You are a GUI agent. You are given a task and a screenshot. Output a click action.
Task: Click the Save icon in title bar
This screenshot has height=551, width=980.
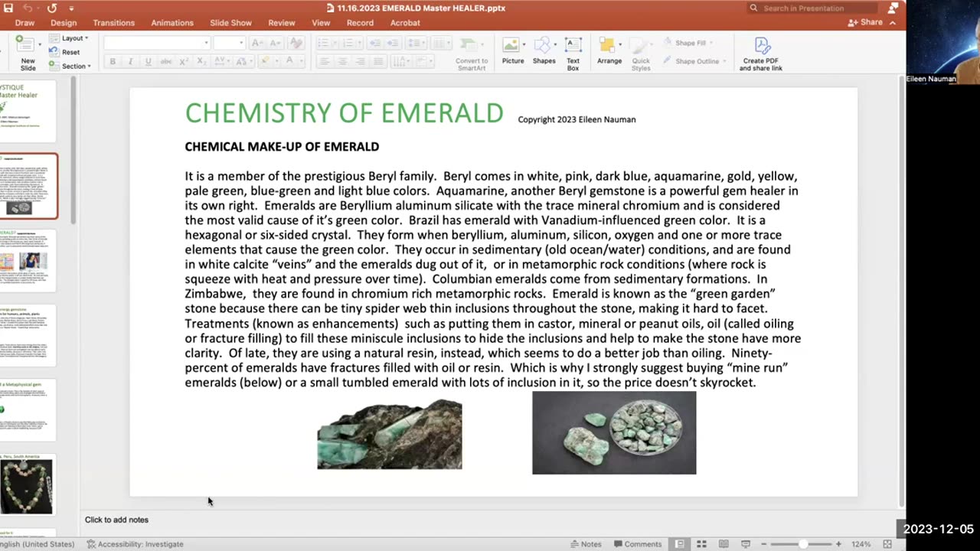tap(8, 8)
